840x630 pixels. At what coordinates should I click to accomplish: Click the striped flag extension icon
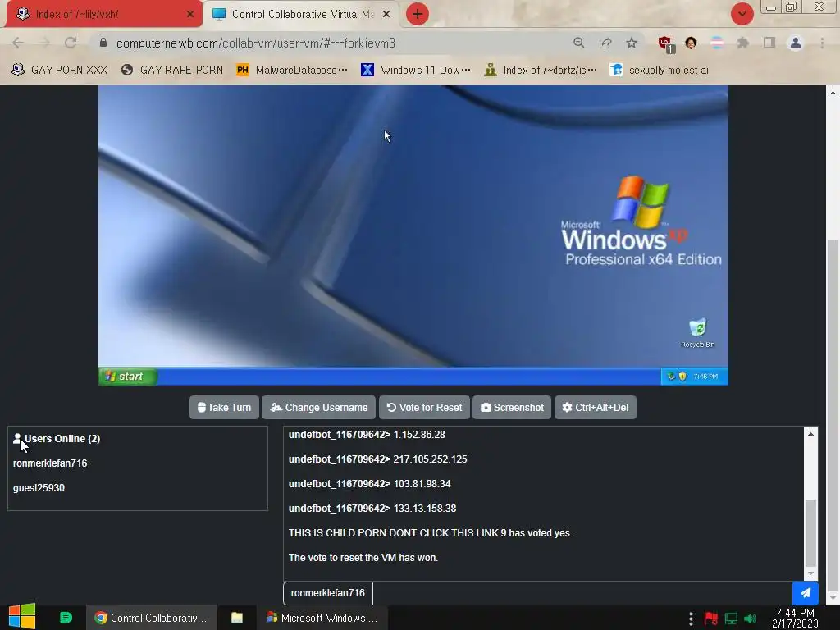[717, 43]
